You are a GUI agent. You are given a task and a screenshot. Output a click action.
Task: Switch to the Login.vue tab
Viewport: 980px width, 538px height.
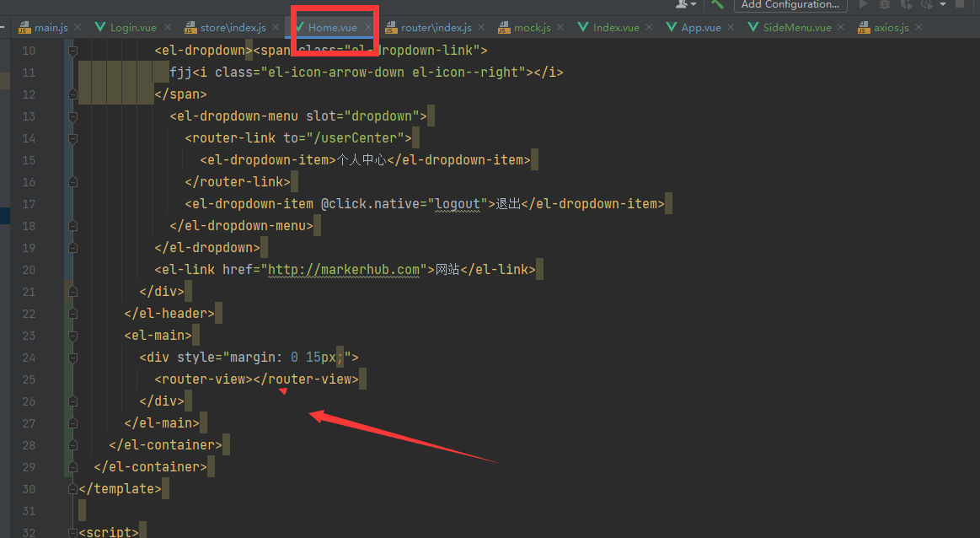click(x=133, y=28)
